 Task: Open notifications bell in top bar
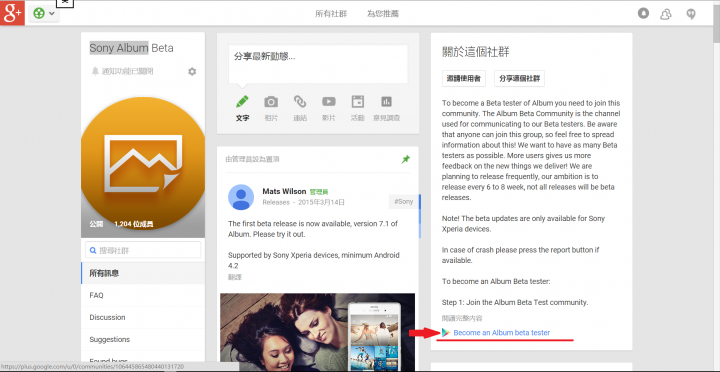pyautogui.click(x=643, y=13)
